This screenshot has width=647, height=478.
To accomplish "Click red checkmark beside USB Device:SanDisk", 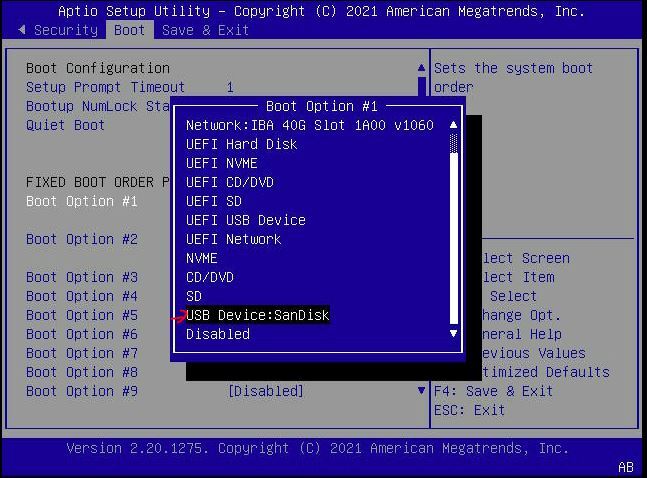I will 179,317.
